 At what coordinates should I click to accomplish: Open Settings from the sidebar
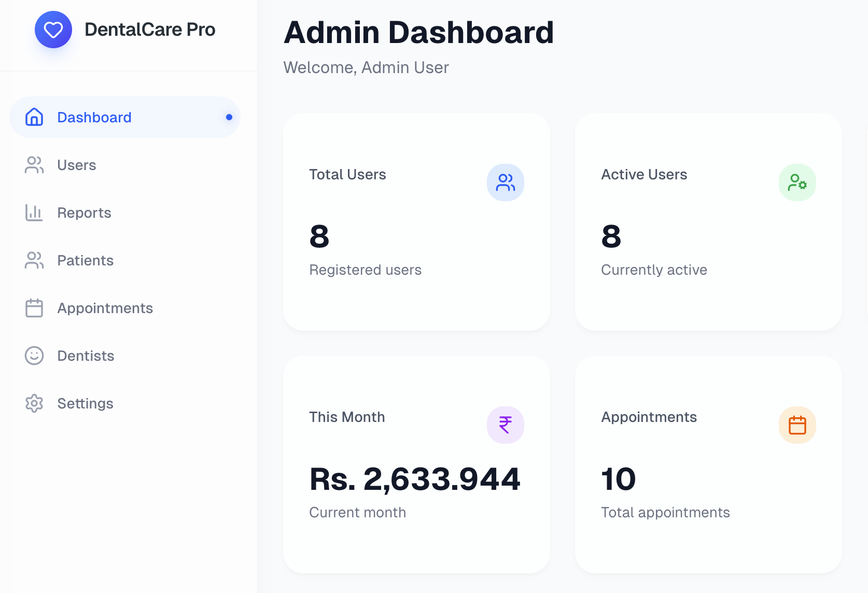point(85,403)
